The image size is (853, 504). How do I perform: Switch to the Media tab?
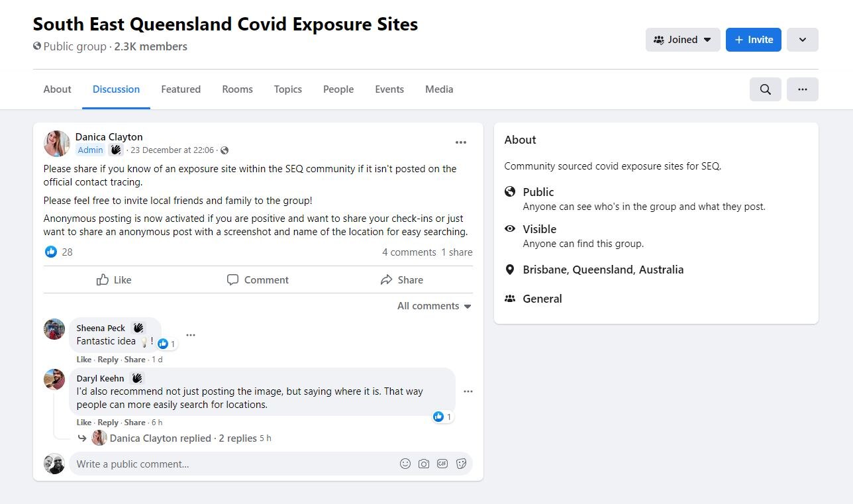[439, 89]
